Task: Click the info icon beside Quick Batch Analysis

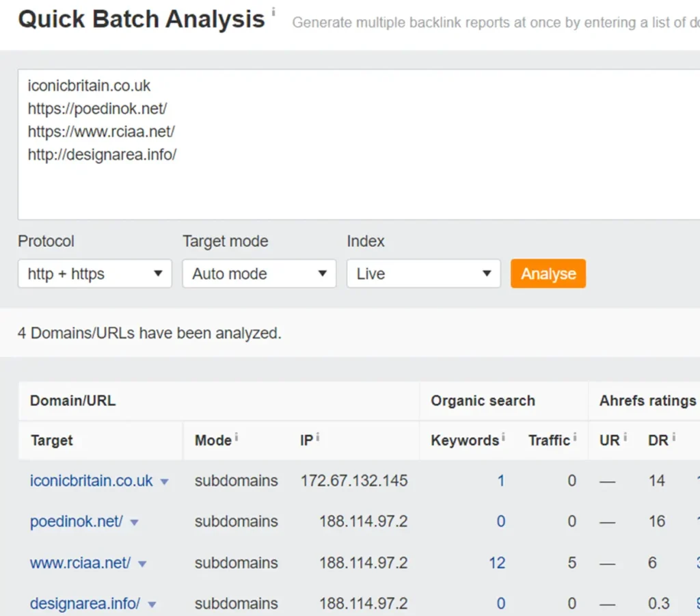Action: click(x=273, y=12)
